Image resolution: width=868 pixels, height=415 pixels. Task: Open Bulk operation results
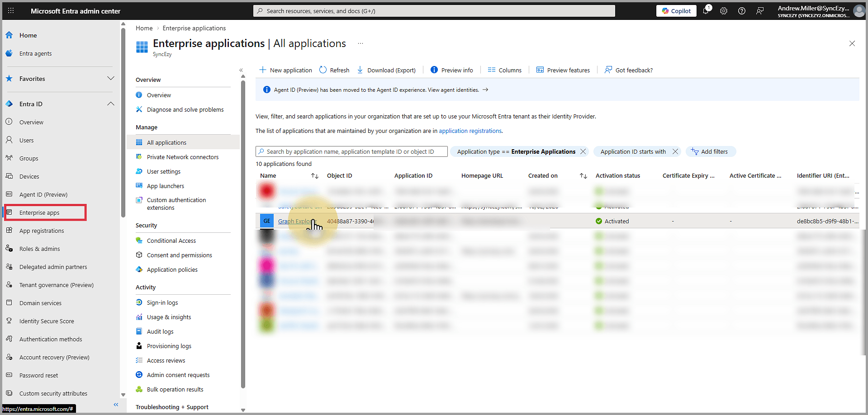click(x=175, y=389)
